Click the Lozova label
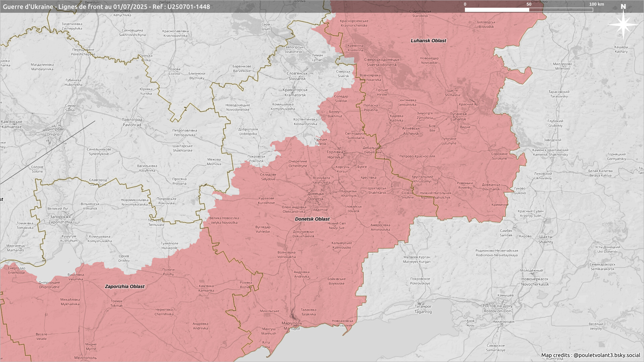The width and height of the screenshot is (644, 362). coord(174,71)
